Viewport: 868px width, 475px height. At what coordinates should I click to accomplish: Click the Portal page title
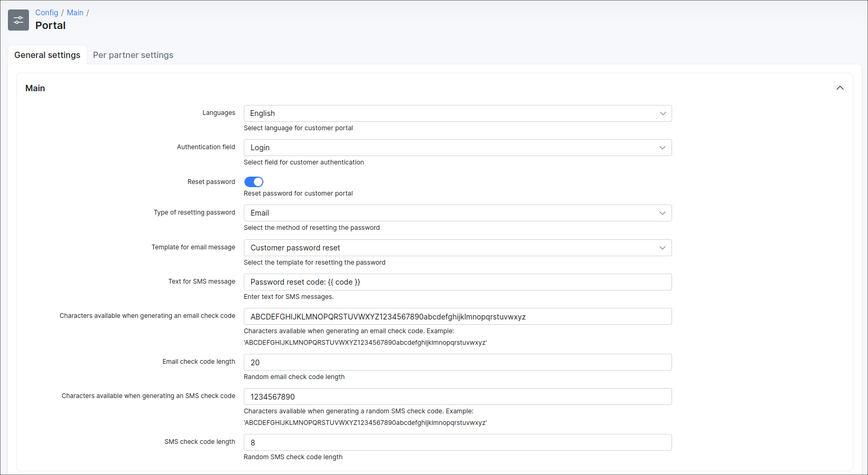pos(51,25)
